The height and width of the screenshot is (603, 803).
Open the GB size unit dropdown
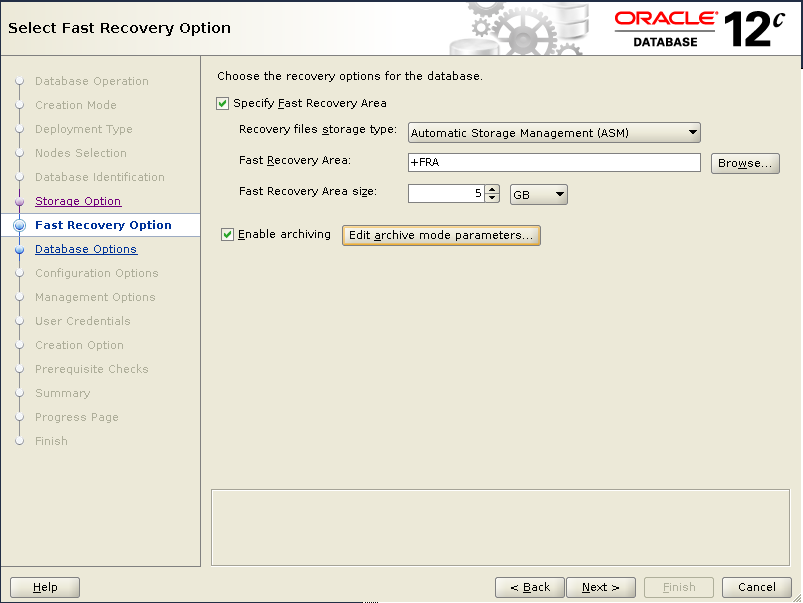(538, 194)
